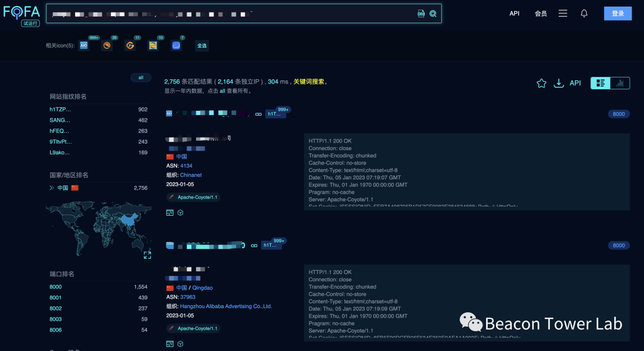Click the FOFA logo
The height and width of the screenshot is (351, 644).
(21, 15)
